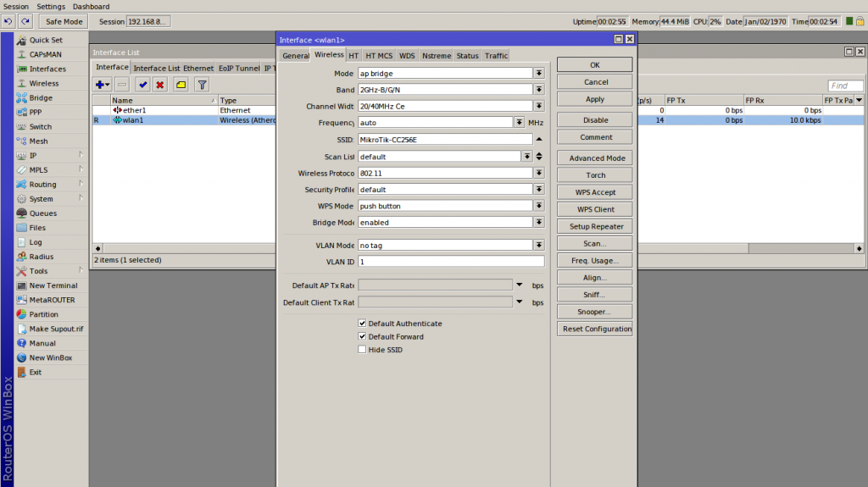Switch to HT MCS tab
The image size is (868, 487).
pos(379,56)
